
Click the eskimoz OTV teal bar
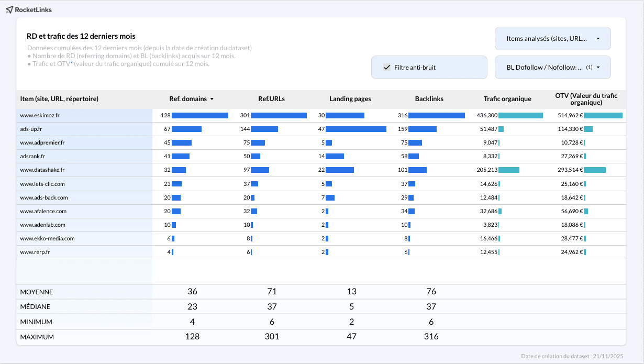pyautogui.click(x=603, y=115)
